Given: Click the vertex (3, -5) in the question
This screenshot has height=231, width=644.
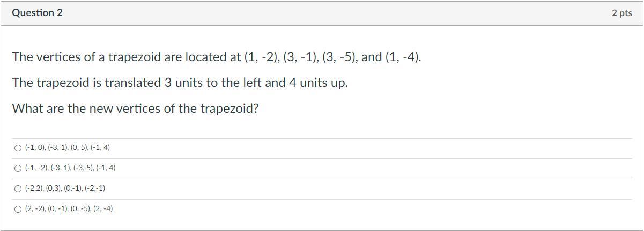Looking at the screenshot, I should [340, 57].
